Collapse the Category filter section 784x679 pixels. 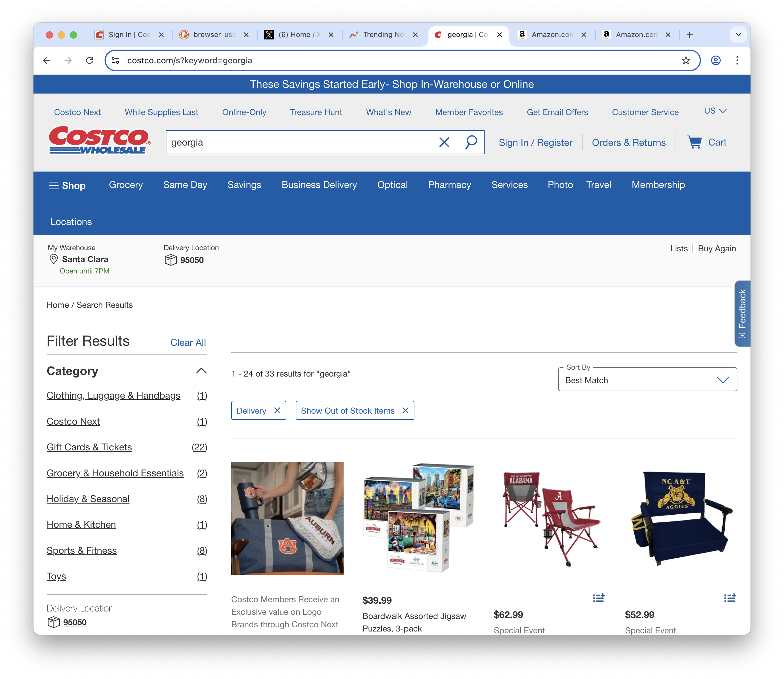(x=201, y=371)
